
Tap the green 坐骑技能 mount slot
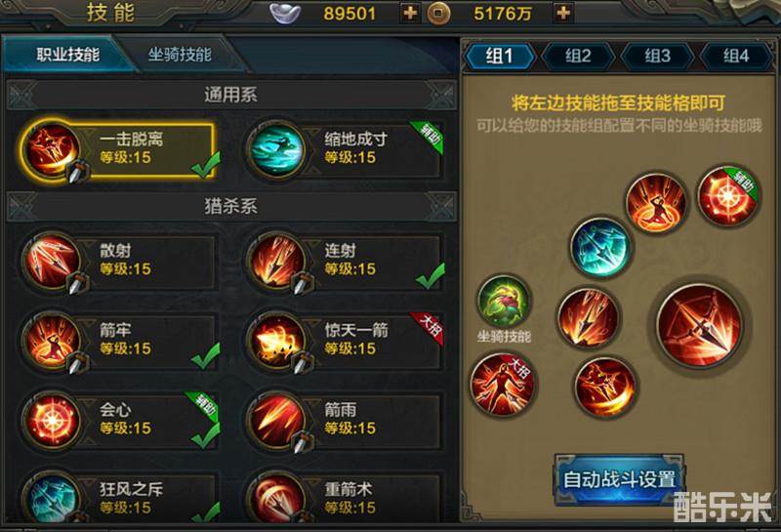click(504, 302)
